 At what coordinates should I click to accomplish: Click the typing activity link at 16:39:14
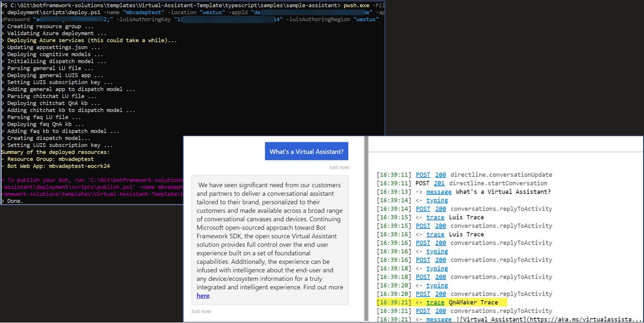click(437, 200)
